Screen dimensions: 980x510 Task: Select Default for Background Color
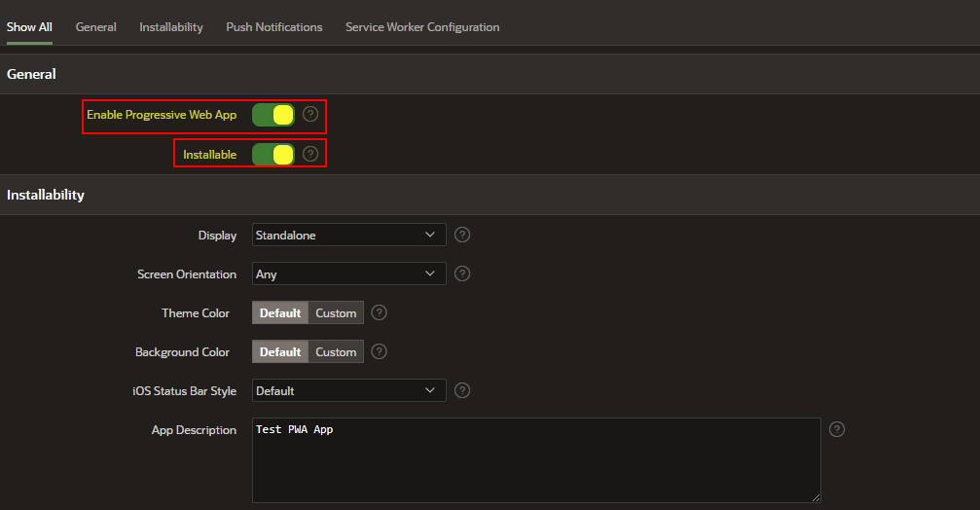tap(280, 352)
